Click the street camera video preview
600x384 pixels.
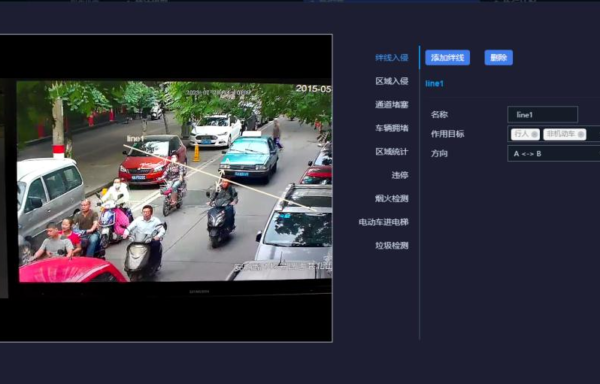(174, 181)
